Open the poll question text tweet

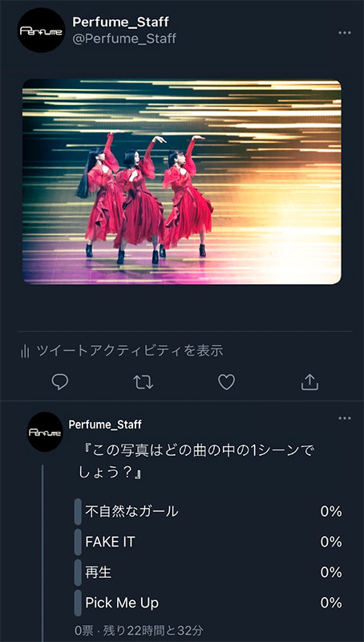197,463
